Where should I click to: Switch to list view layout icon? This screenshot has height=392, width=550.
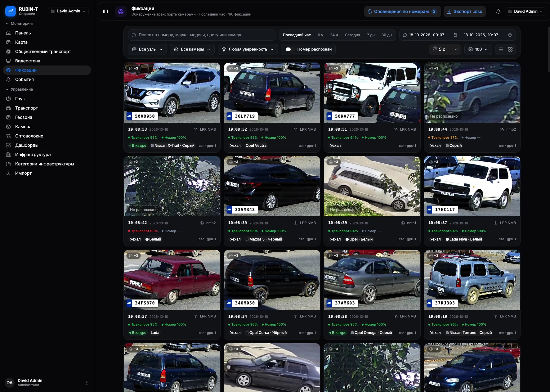pos(501,49)
